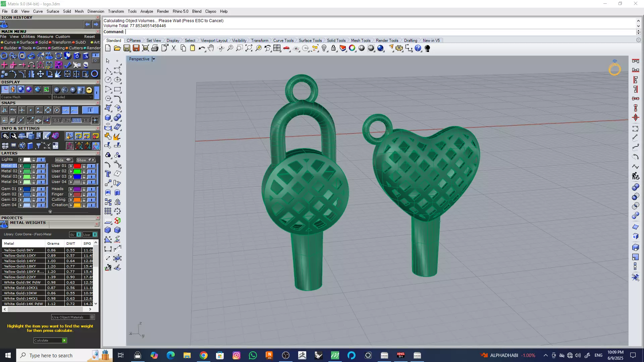Screen dimensions: 644x362
Task: Expand the layers panel down arrow
Action: [50, 212]
